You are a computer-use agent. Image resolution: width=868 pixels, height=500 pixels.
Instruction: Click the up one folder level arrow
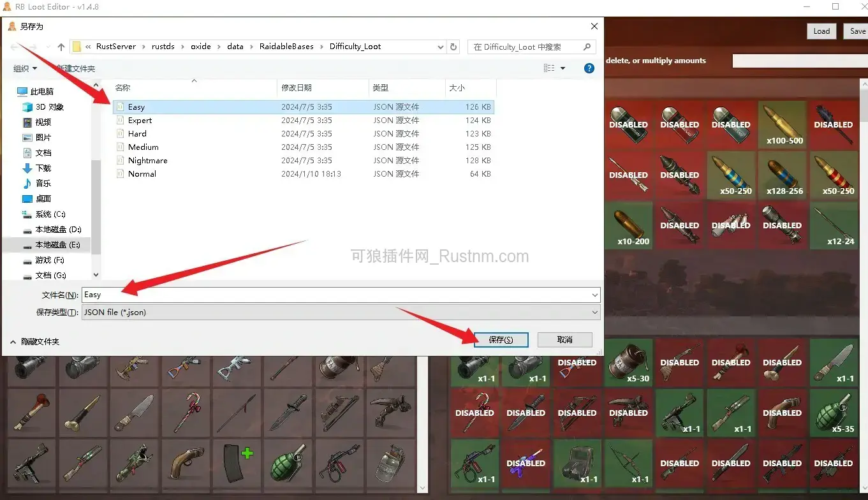point(61,46)
